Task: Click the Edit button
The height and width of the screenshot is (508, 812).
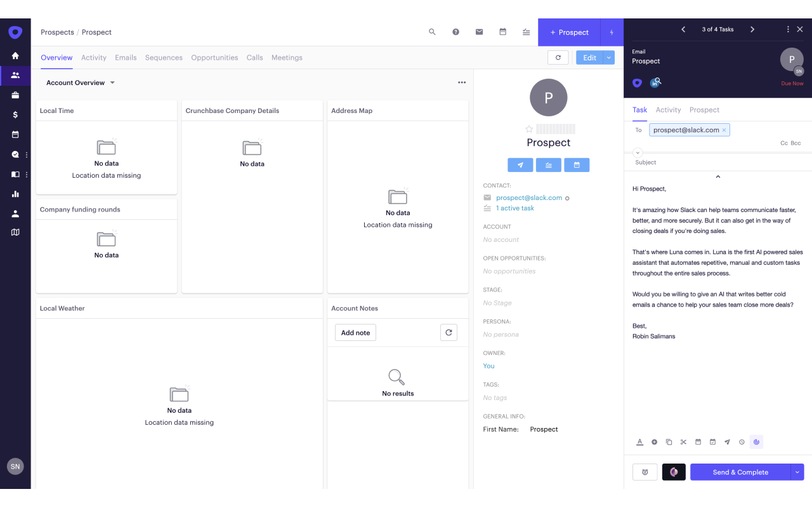Action: click(x=590, y=58)
